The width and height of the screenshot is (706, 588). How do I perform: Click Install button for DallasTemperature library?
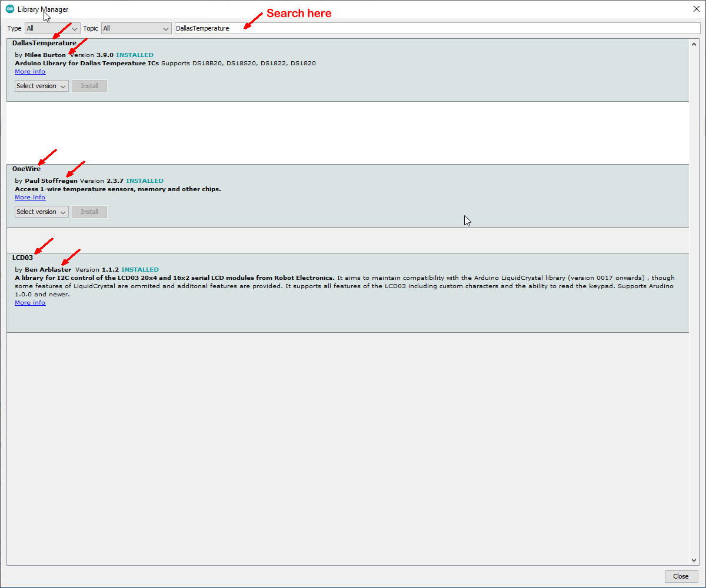[89, 86]
